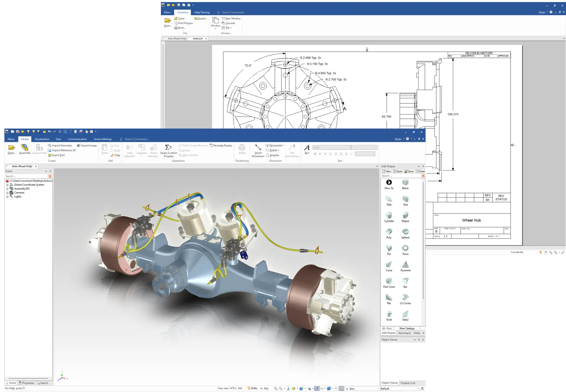Select the Sphere shape icon

[405, 232]
